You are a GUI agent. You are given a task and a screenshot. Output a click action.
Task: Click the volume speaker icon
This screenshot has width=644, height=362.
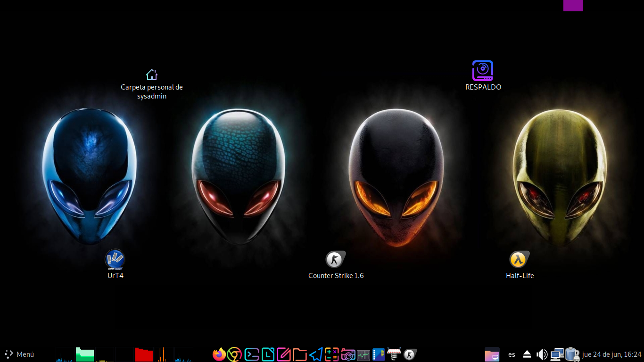tap(542, 354)
